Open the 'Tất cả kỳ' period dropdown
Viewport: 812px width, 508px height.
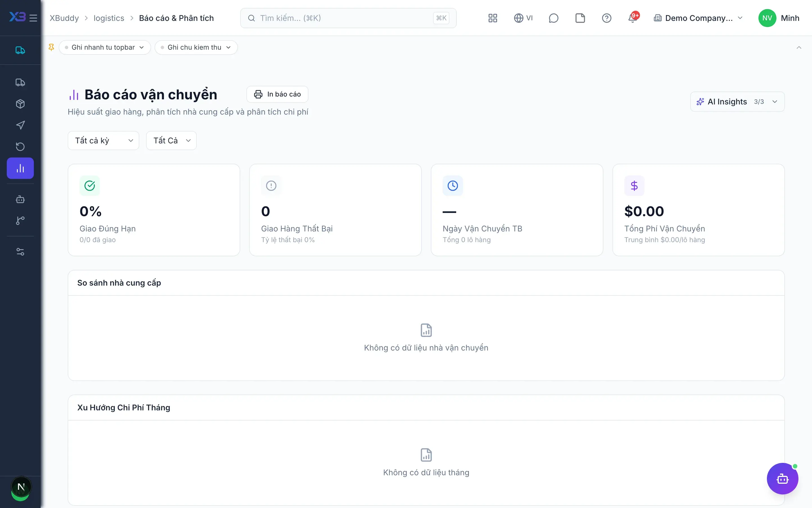pyautogui.click(x=103, y=141)
